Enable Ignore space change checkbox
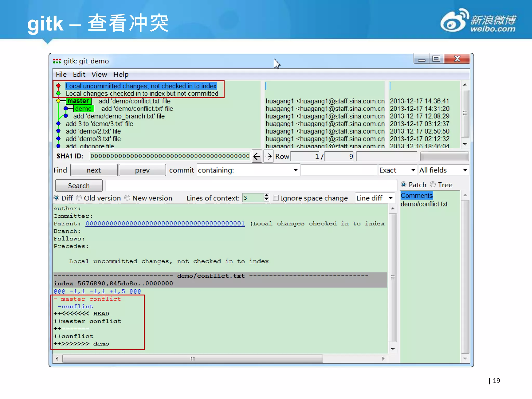The image size is (532, 399). coord(276,198)
